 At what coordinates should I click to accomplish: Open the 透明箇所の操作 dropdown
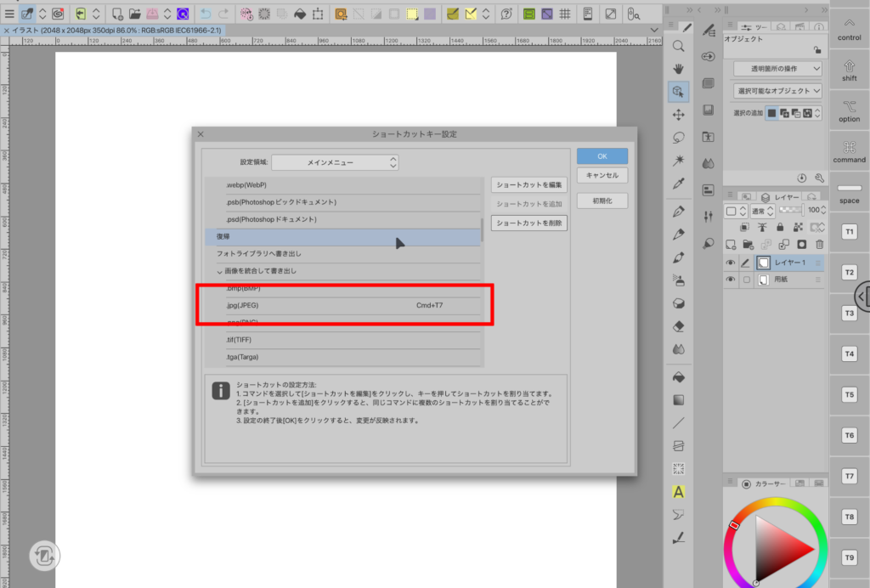pyautogui.click(x=777, y=68)
